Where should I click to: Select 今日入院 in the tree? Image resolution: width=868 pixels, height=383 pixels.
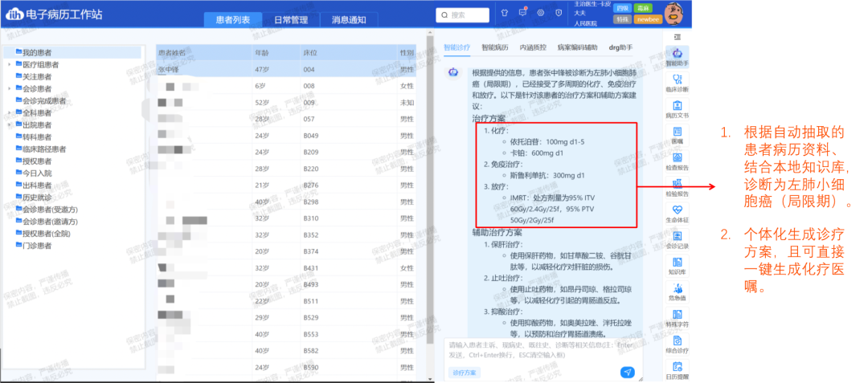click(x=37, y=173)
